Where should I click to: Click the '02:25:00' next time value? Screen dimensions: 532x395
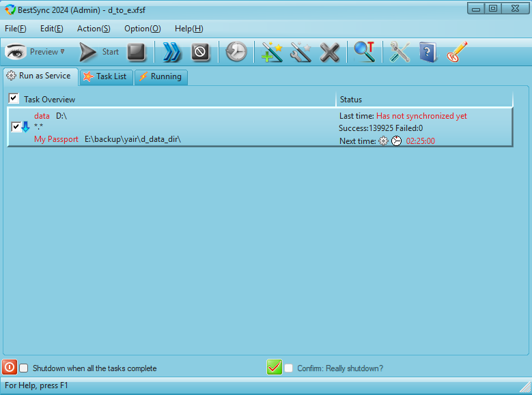421,141
